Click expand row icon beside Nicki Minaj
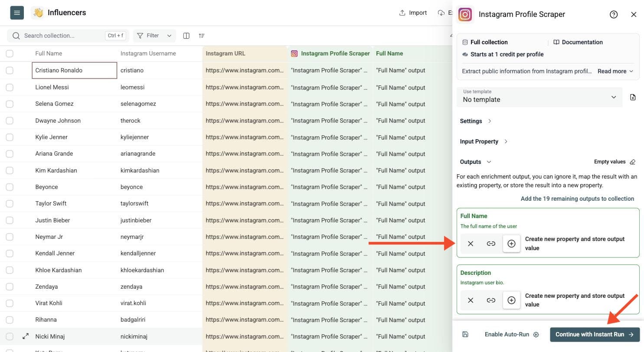Screen dimensions: 644x352 coord(26,336)
